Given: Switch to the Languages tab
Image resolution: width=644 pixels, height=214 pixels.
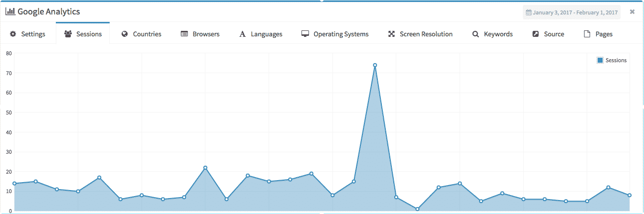Looking at the screenshot, I should pyautogui.click(x=261, y=34).
